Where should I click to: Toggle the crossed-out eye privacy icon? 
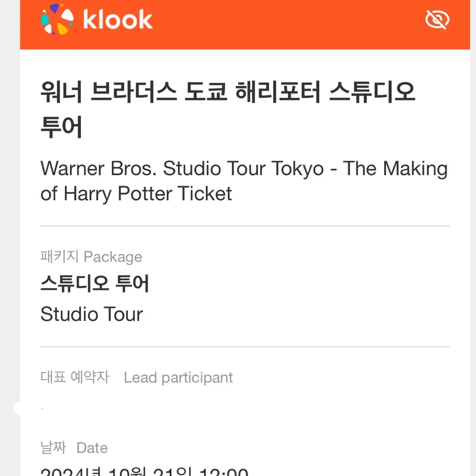pos(437,20)
